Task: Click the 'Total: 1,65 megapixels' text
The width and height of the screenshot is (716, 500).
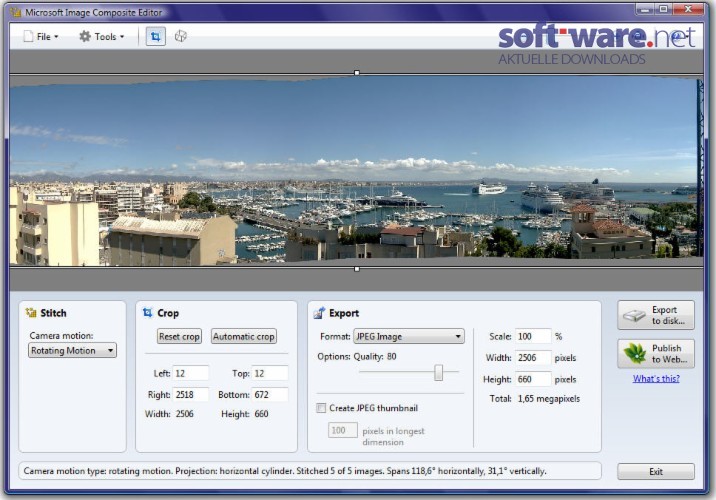Action: (534, 399)
